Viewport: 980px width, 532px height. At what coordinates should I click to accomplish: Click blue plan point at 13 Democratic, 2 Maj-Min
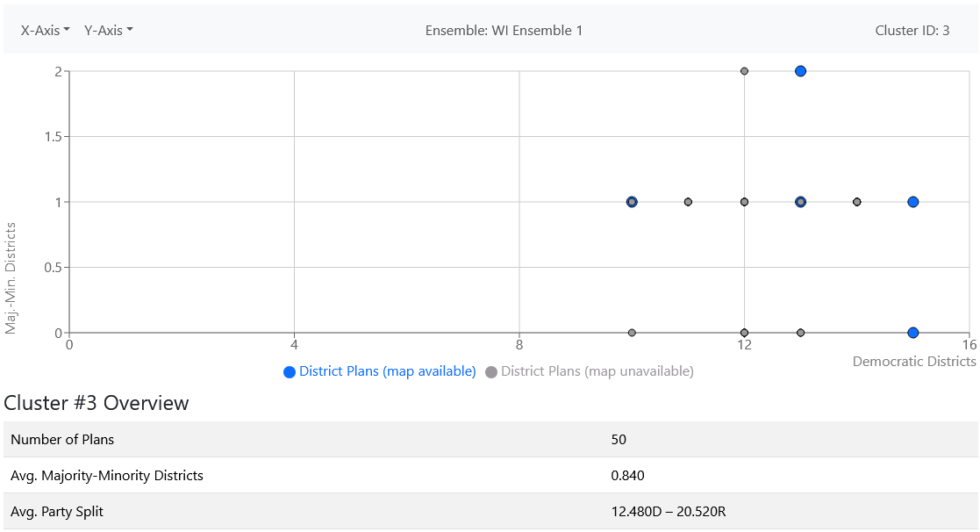[x=800, y=71]
